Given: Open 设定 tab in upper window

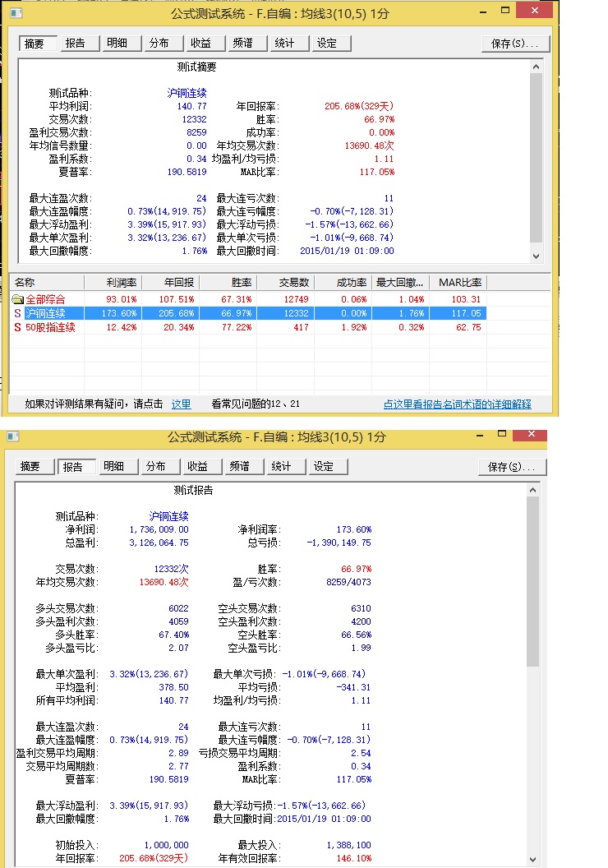Looking at the screenshot, I should [x=331, y=44].
